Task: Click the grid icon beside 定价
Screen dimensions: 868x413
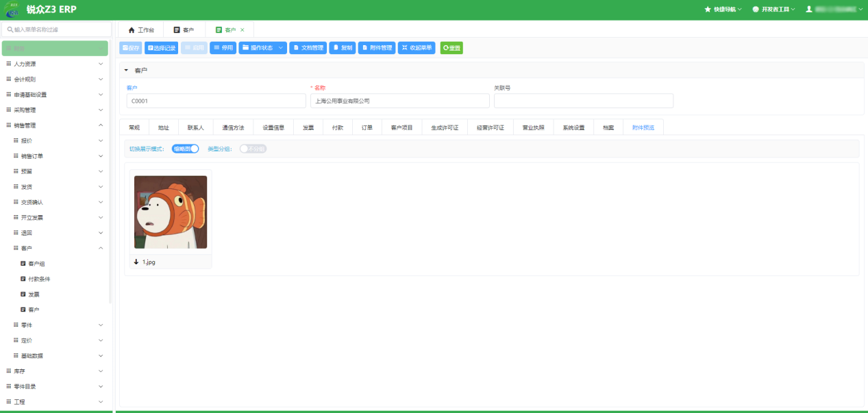Action: coord(16,340)
